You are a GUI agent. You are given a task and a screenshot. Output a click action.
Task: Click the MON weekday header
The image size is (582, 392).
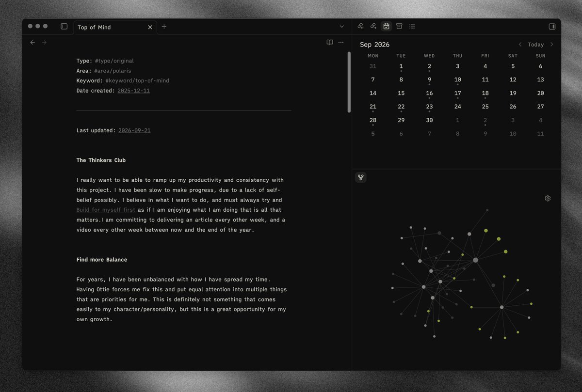point(373,56)
